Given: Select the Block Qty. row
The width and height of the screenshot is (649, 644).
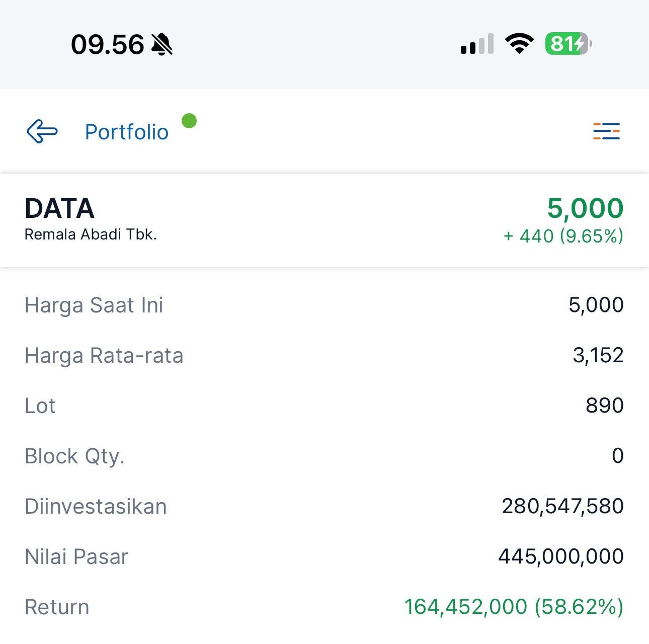Looking at the screenshot, I should (x=324, y=456).
